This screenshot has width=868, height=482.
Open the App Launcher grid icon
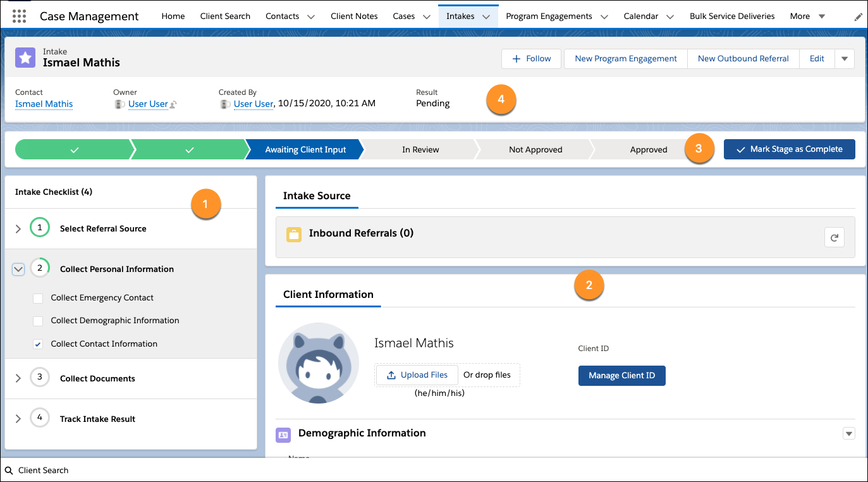click(19, 16)
